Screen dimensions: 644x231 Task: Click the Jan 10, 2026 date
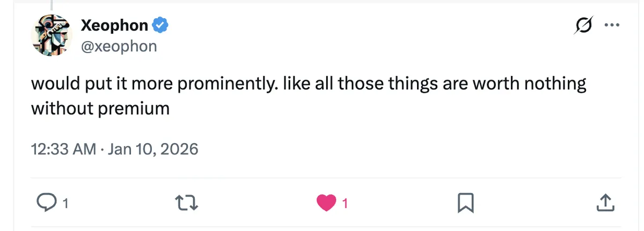[x=152, y=148]
